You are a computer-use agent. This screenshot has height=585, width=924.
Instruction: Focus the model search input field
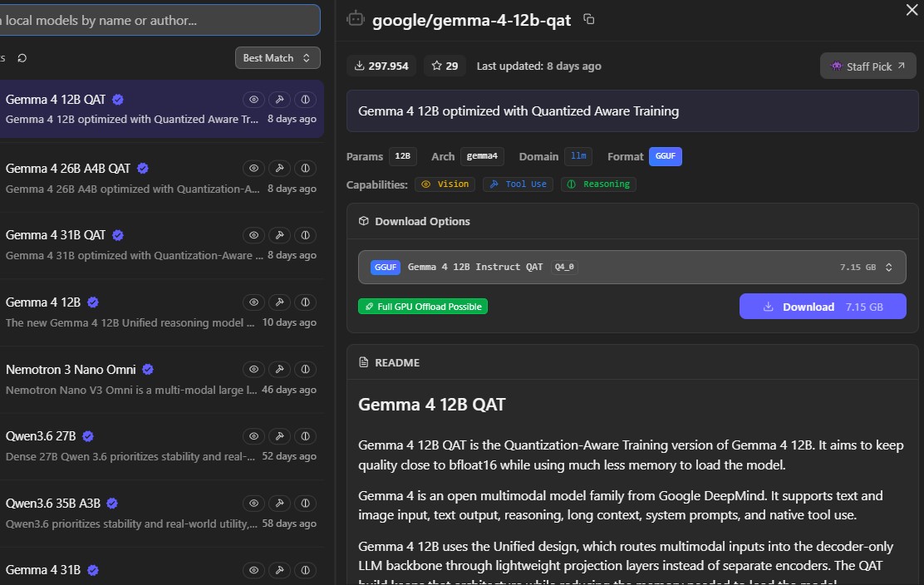click(x=159, y=20)
